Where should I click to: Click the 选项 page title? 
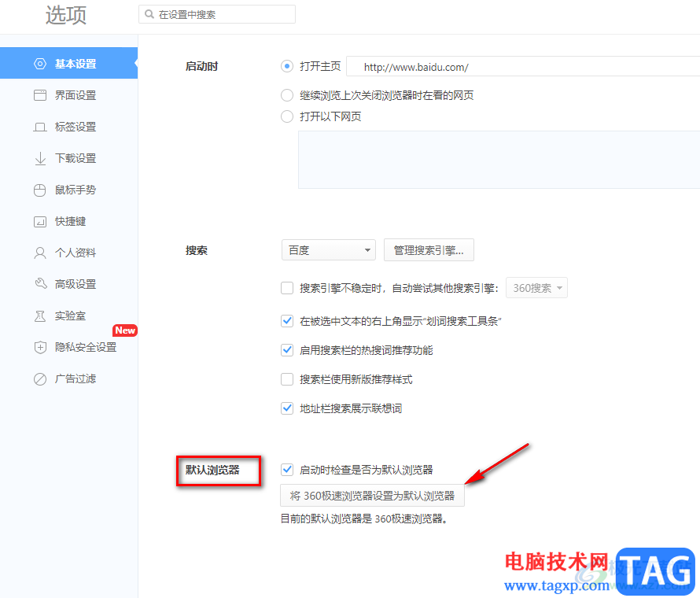(x=65, y=15)
